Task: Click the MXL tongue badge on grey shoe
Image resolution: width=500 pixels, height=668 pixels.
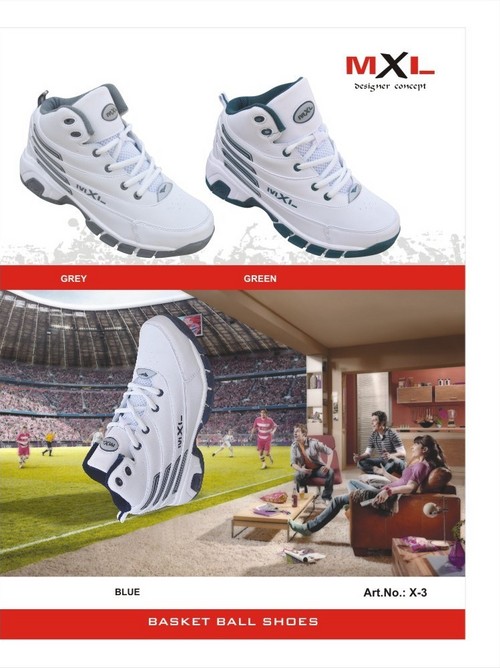Action: [x=109, y=113]
